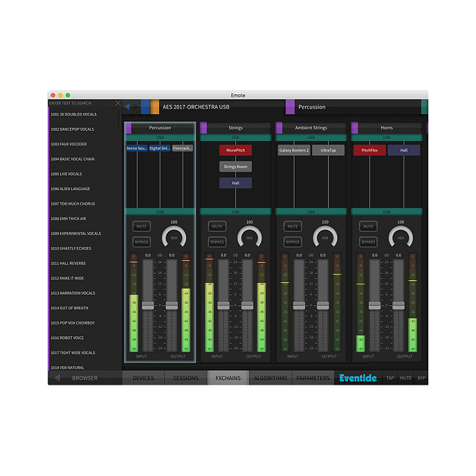Collapse browser with left arrow icon
The image size is (476, 476).
(57, 378)
